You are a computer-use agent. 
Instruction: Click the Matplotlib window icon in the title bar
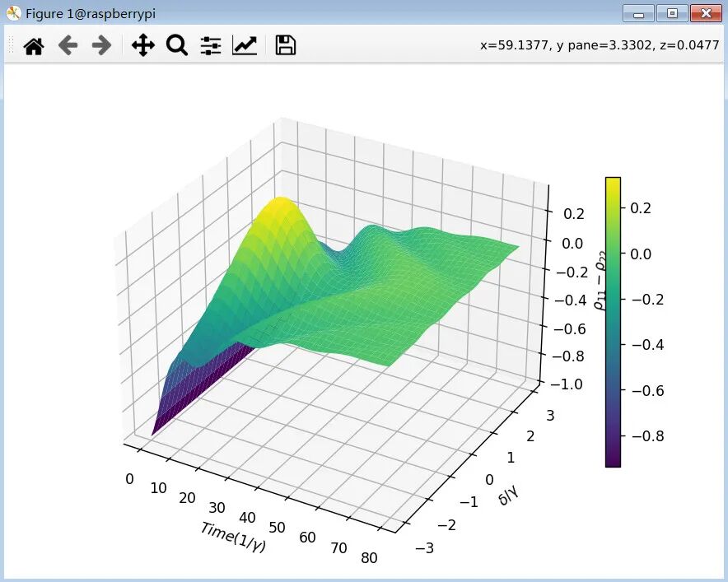pyautogui.click(x=13, y=13)
